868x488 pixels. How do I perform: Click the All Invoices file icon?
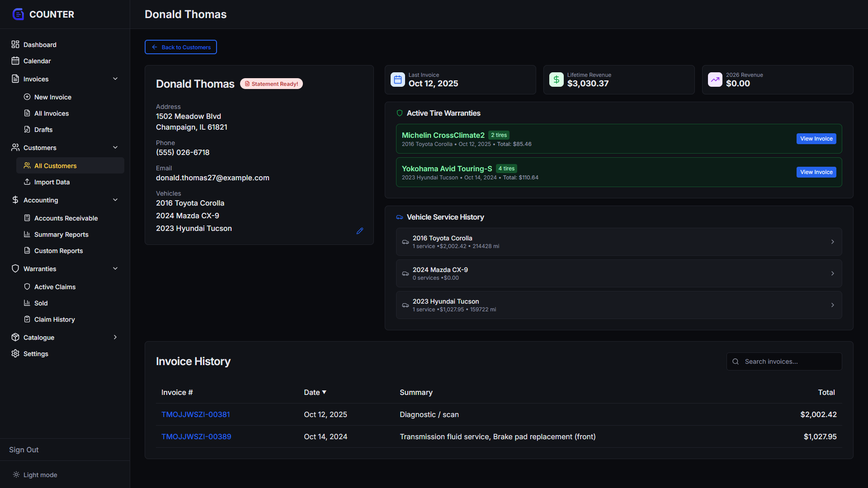click(x=27, y=113)
